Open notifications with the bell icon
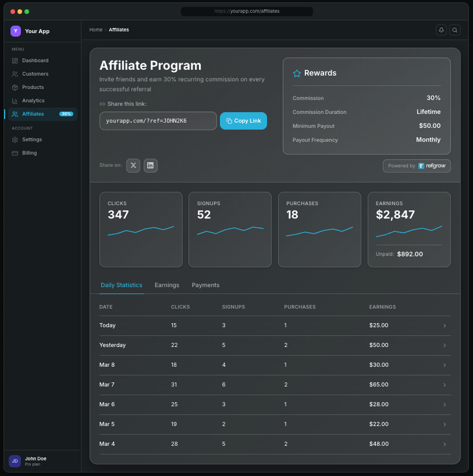This screenshot has width=473, height=476. tap(441, 30)
